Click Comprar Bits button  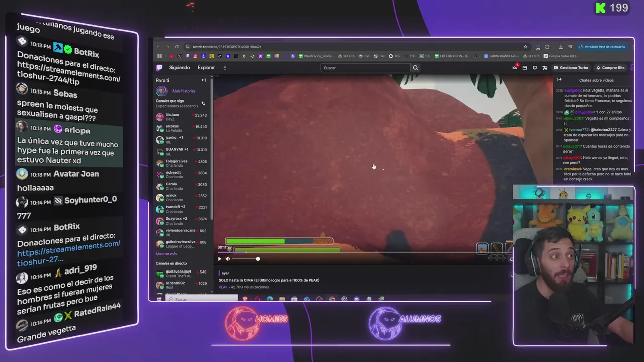pyautogui.click(x=610, y=68)
